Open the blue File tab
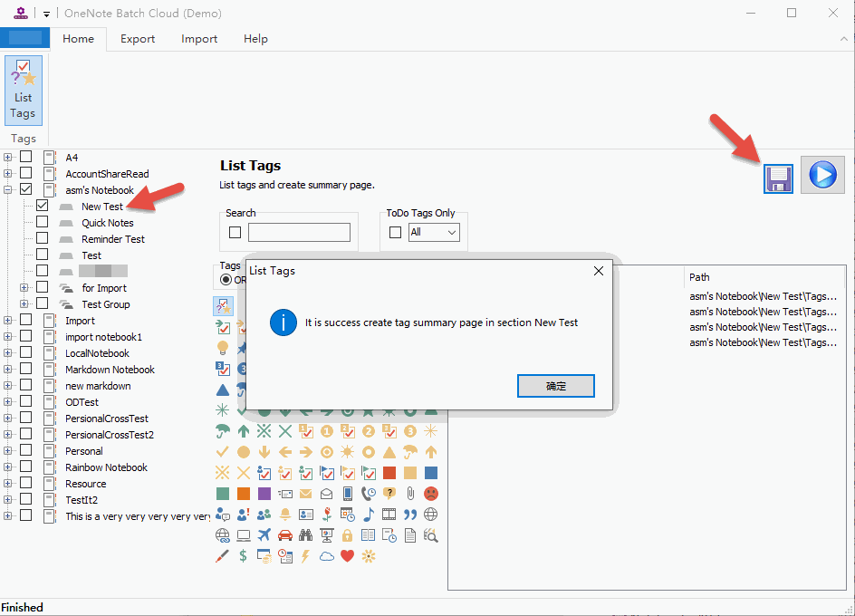The image size is (855, 616). (25, 38)
